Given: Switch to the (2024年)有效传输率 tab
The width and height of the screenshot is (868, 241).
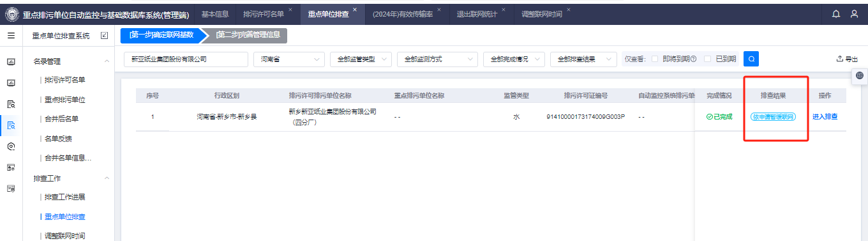Looking at the screenshot, I should tap(403, 13).
